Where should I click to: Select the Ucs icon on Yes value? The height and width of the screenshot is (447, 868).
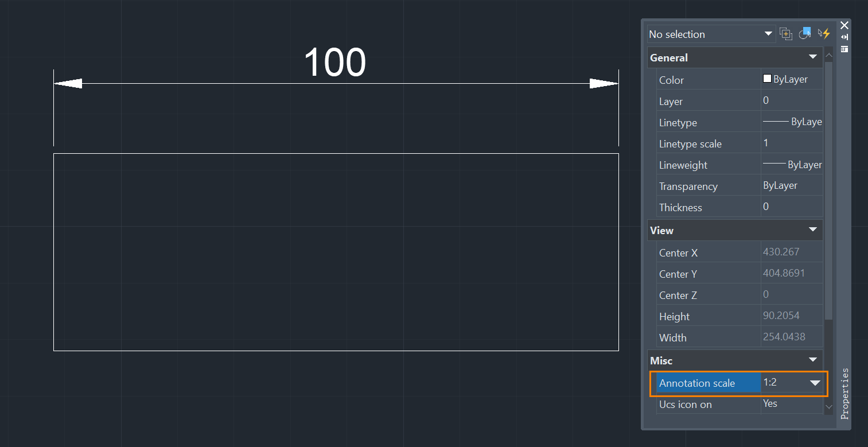point(792,404)
